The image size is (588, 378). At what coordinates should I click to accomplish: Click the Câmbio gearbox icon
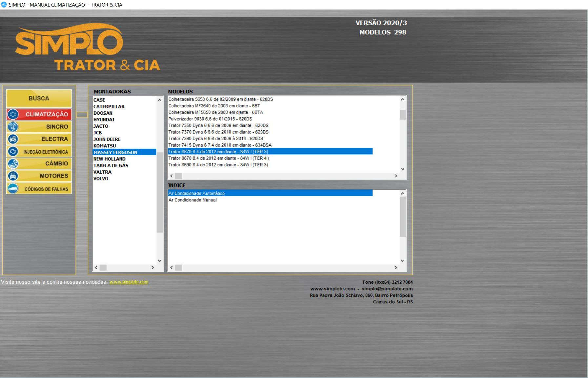coord(13,163)
